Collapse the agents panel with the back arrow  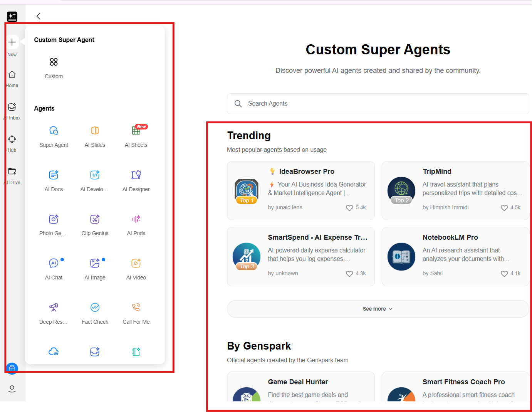click(x=38, y=16)
